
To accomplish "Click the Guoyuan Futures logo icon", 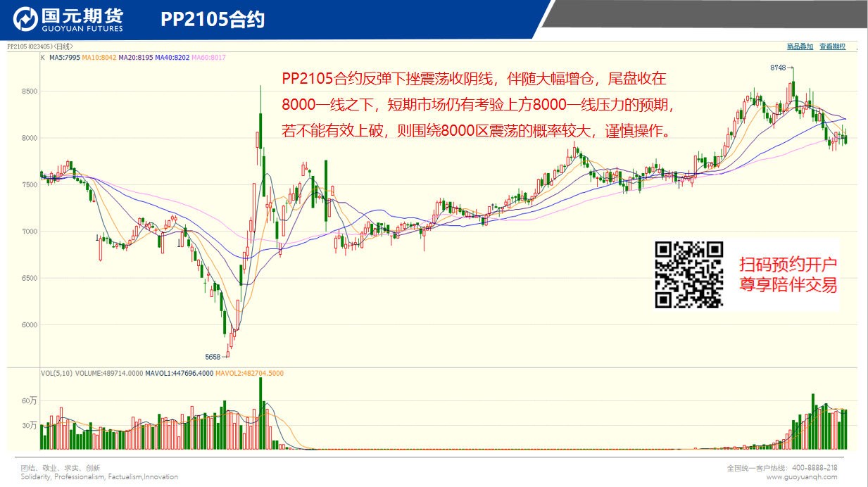I will pos(27,20).
